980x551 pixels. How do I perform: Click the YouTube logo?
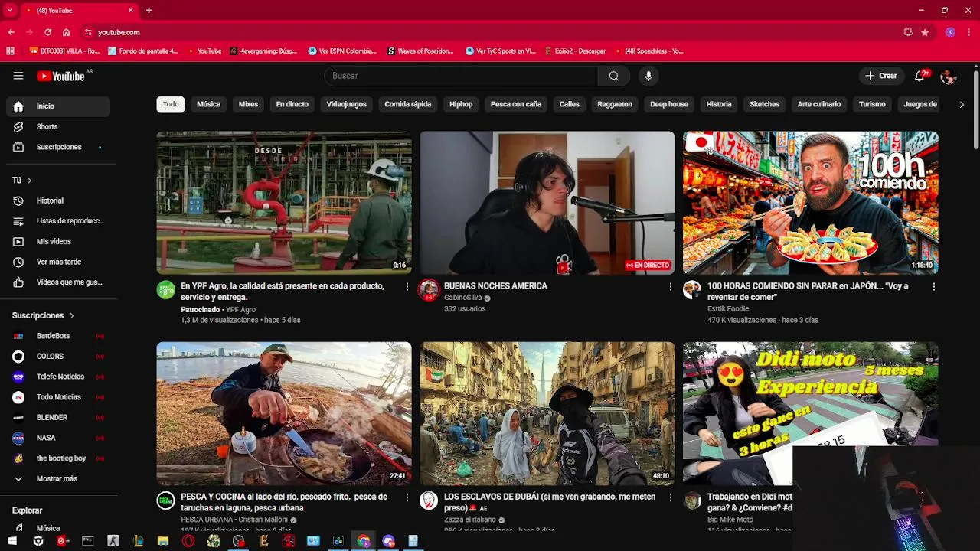[60, 76]
